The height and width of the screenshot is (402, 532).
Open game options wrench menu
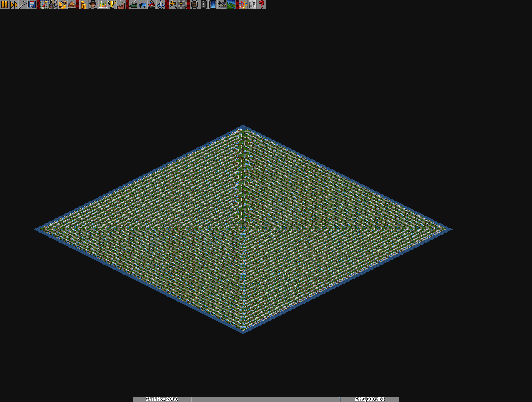tap(23, 5)
